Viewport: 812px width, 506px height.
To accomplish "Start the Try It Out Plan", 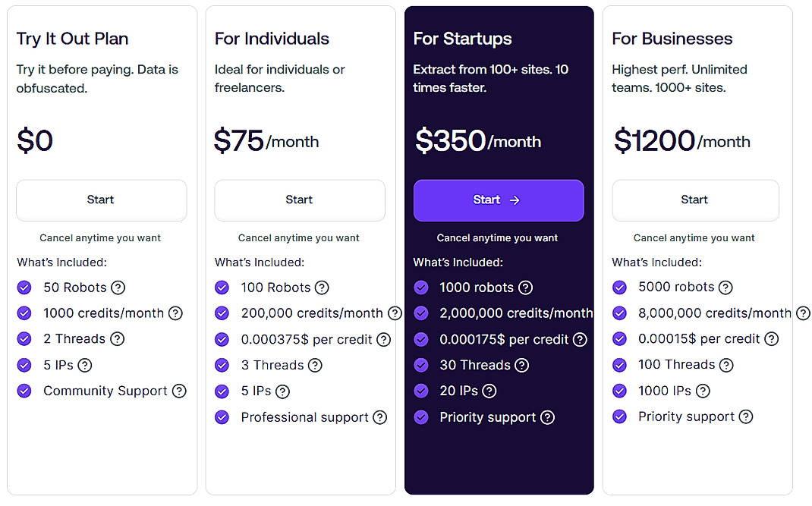I will pyautogui.click(x=101, y=200).
